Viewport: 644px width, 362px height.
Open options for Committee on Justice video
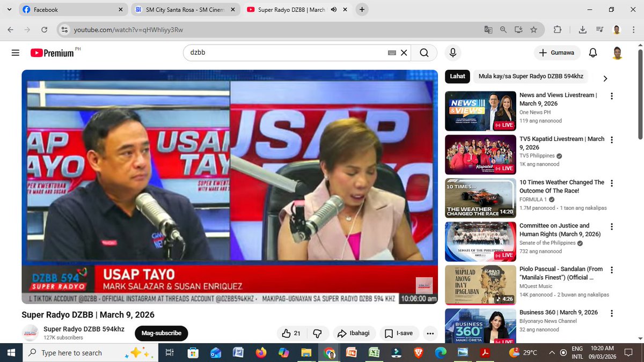point(612,226)
